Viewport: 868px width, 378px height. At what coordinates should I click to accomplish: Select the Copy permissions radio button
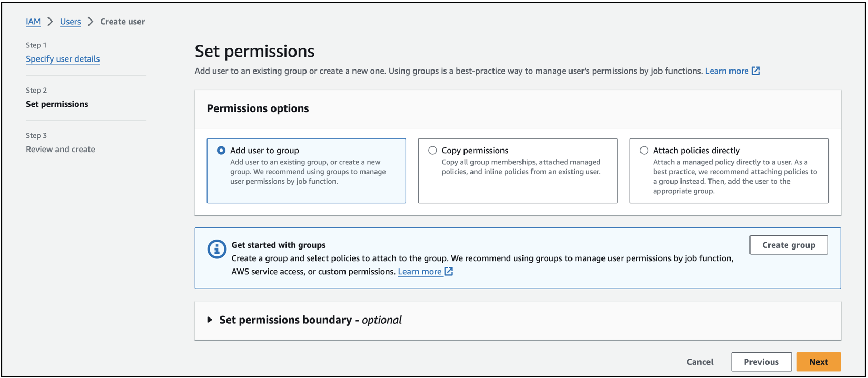click(432, 151)
